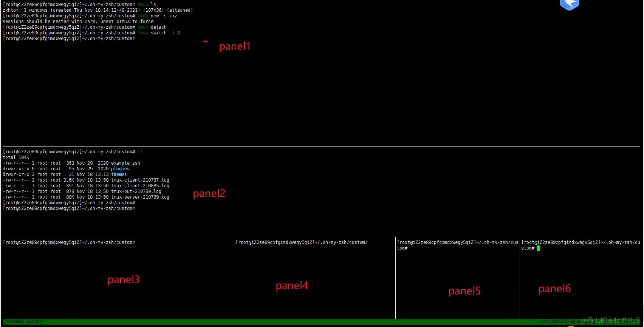This screenshot has height=327, width=644.
Task: Click the "88K" size of tmux-server log
Action: click(70, 197)
